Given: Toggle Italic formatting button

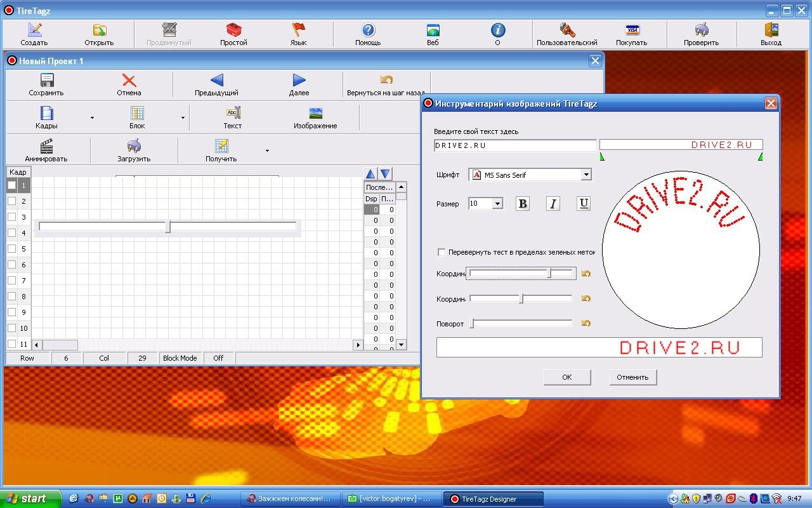Looking at the screenshot, I should [x=553, y=204].
